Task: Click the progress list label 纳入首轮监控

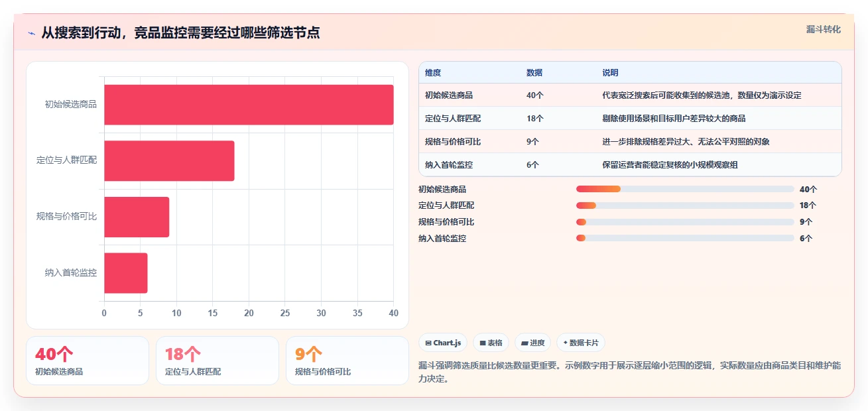Action: 442,239
